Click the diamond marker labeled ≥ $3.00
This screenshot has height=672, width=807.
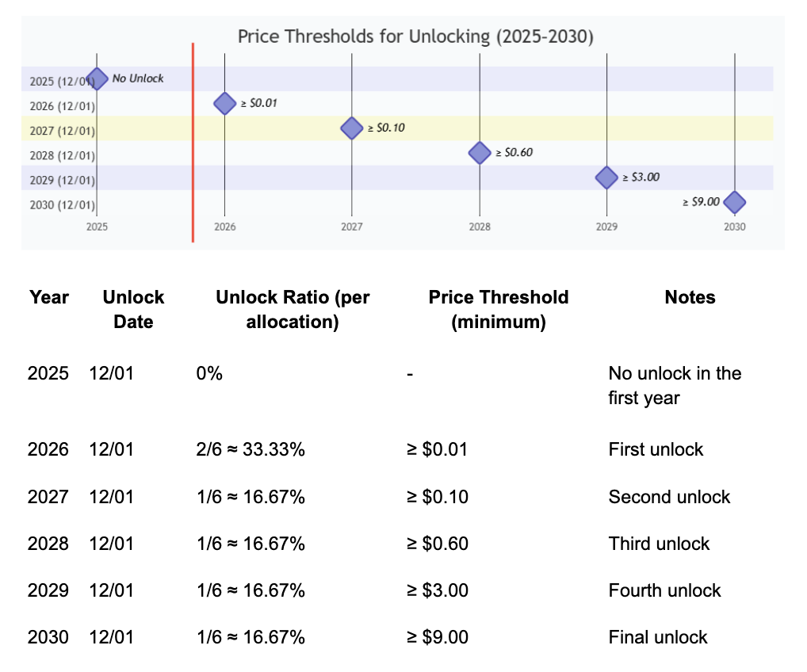point(606,178)
